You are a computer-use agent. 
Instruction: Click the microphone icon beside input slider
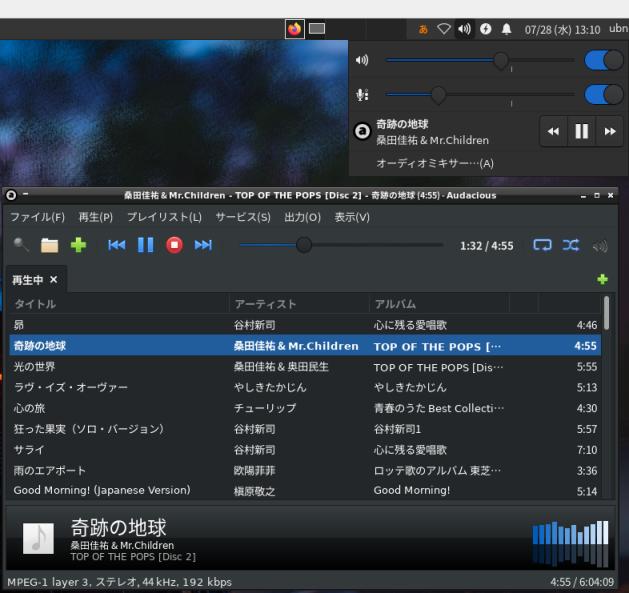pyautogui.click(x=362, y=95)
